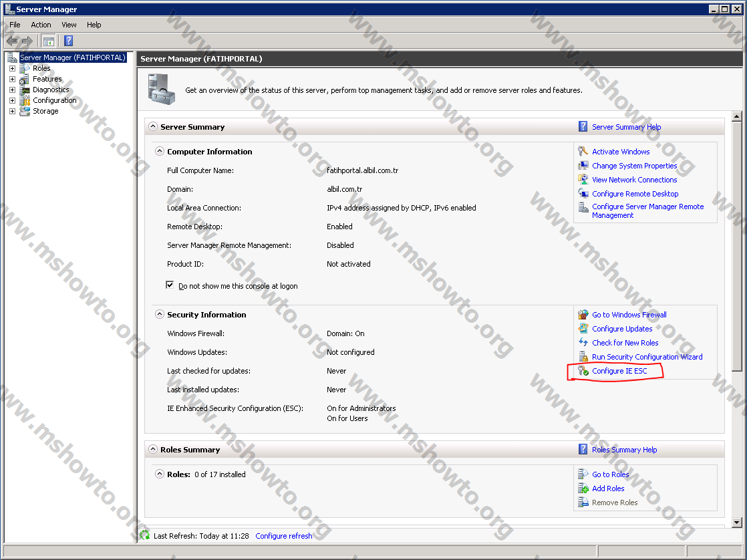The image size is (747, 560).
Task: Click the Not activated Product ID value
Action: (x=348, y=264)
